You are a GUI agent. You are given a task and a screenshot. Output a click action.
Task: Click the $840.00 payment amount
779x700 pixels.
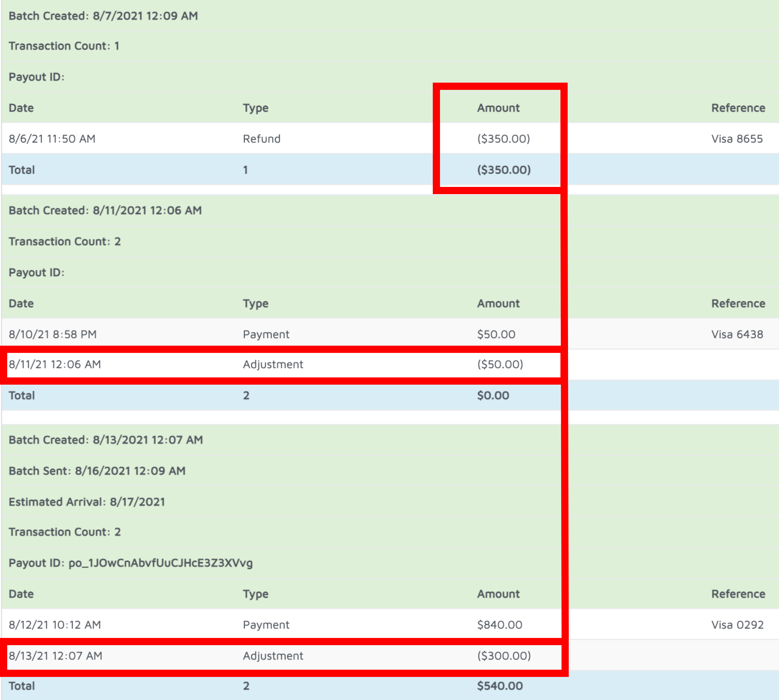[499, 625]
